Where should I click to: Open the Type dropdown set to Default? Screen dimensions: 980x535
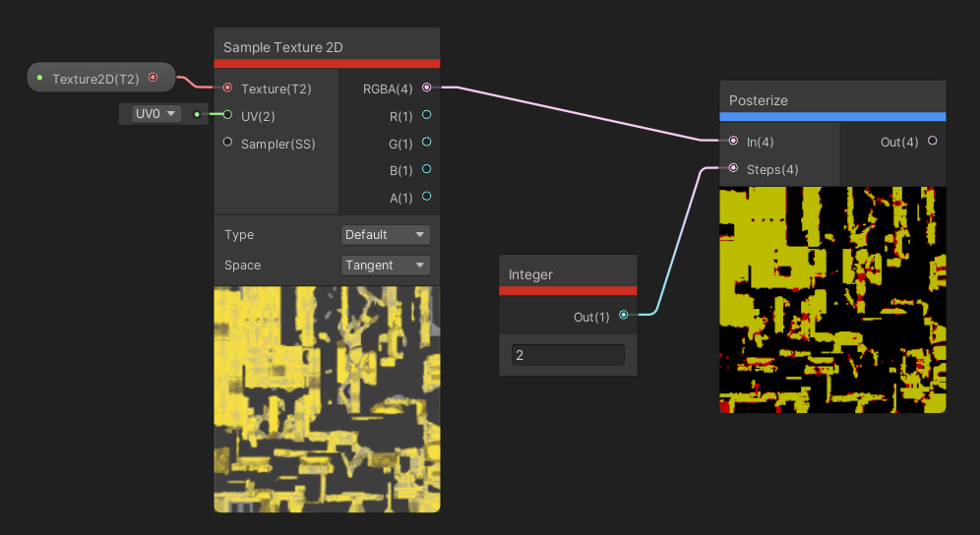[386, 235]
